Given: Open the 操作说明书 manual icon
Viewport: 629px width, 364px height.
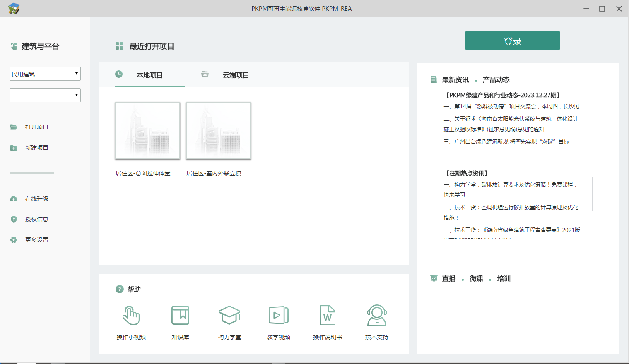Looking at the screenshot, I should (x=327, y=315).
